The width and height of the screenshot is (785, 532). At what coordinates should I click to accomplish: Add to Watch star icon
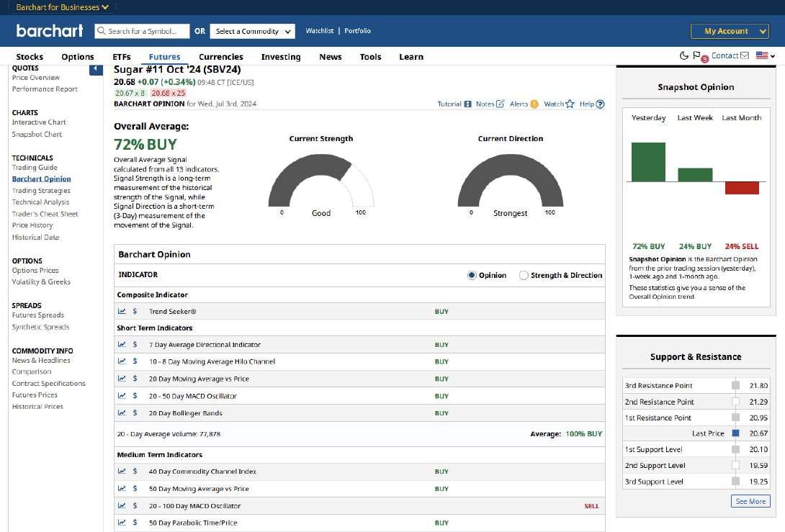click(x=570, y=104)
